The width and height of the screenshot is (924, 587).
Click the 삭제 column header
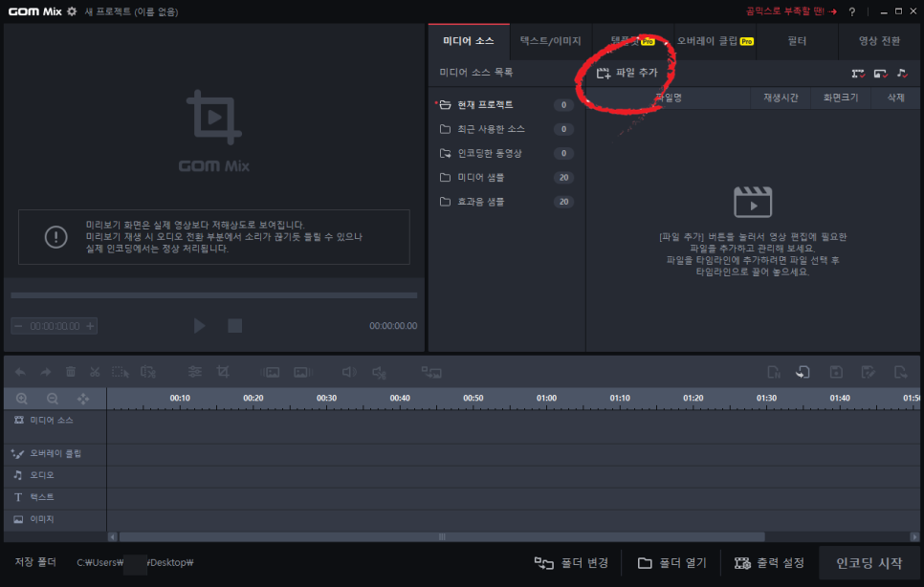pos(895,98)
